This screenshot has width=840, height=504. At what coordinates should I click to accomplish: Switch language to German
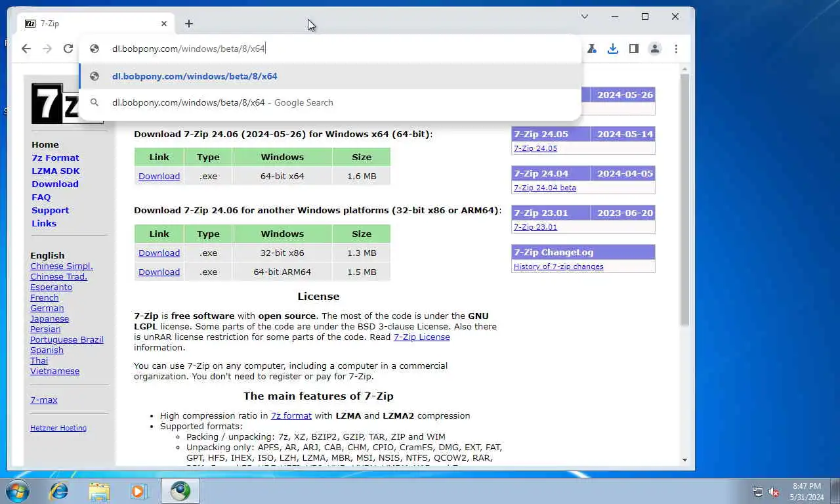tap(47, 308)
